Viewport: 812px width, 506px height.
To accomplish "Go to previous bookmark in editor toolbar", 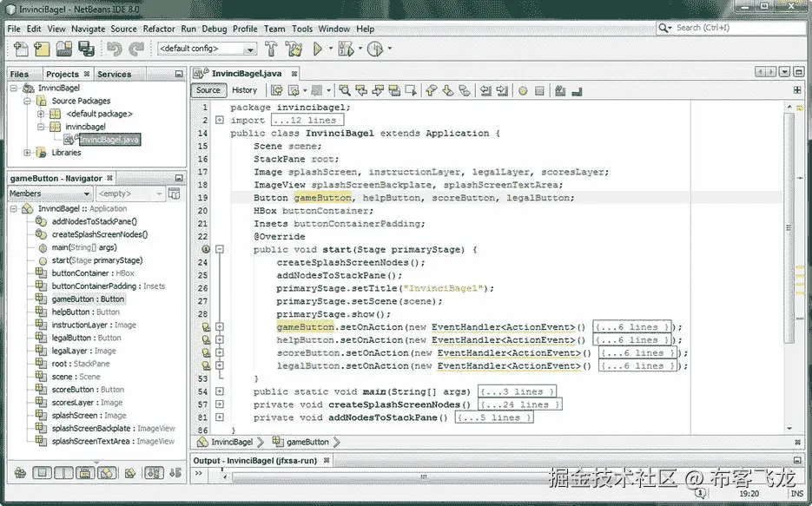I will click(431, 91).
